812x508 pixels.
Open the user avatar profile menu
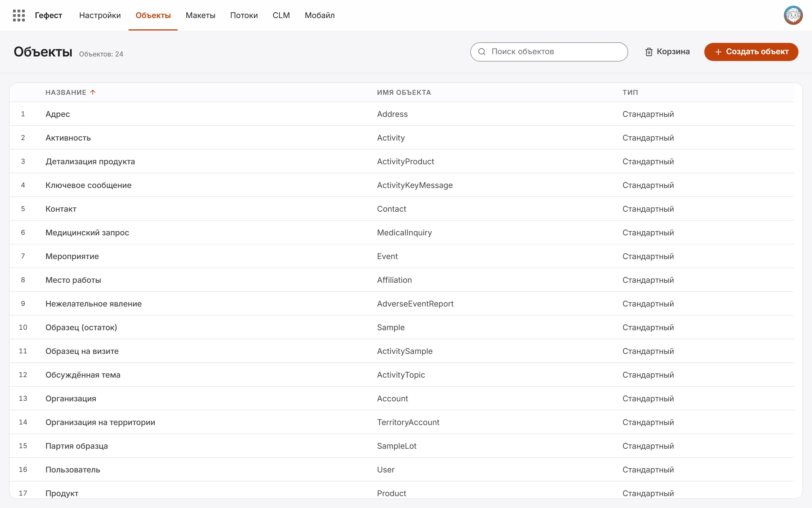(793, 16)
